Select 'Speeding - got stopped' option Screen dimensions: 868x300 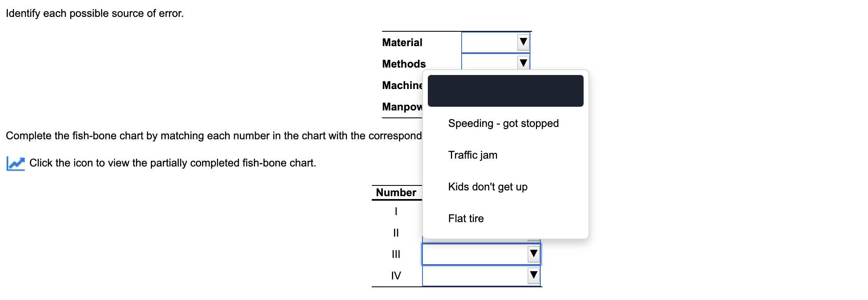[503, 123]
